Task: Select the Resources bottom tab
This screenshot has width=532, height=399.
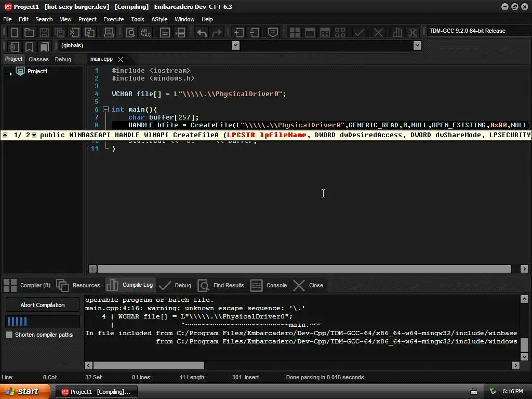Action: click(x=78, y=285)
